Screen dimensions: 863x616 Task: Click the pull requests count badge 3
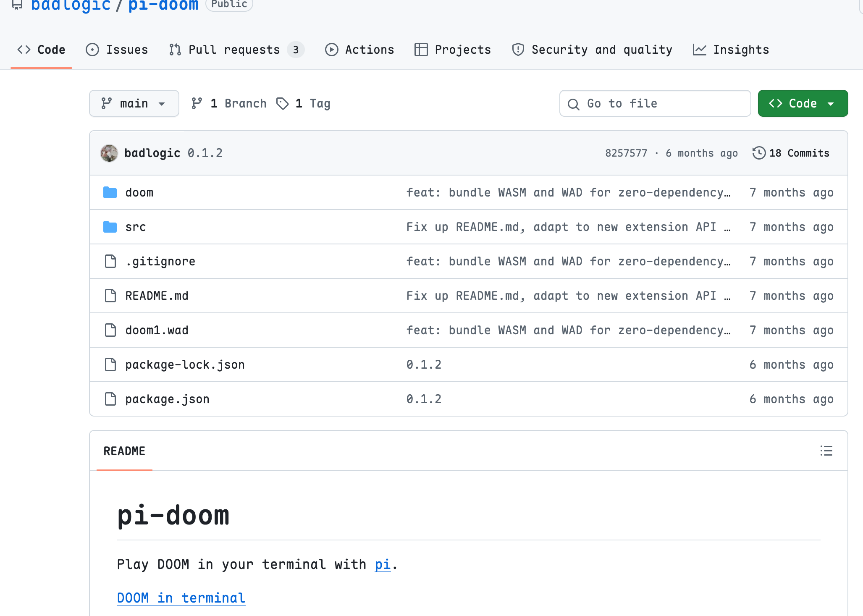296,50
